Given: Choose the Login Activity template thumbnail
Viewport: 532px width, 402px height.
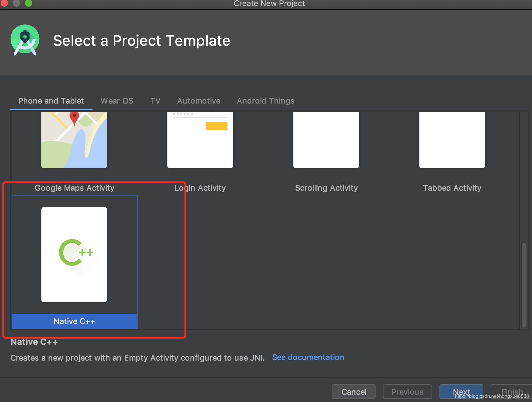Looking at the screenshot, I should pos(200,140).
